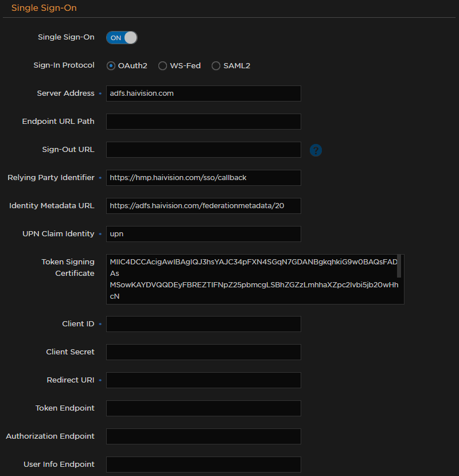Select the WS-Fed sign-in protocol
This screenshot has width=459, height=476.
pyautogui.click(x=162, y=65)
